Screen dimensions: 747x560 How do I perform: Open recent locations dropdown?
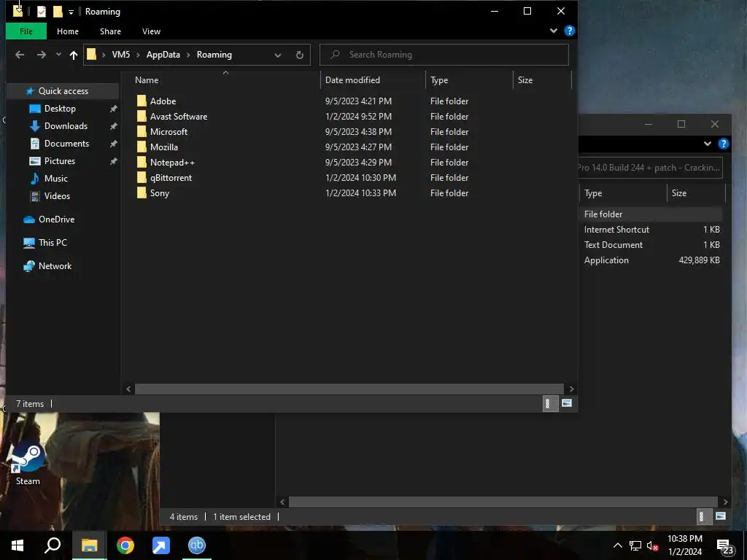point(58,55)
